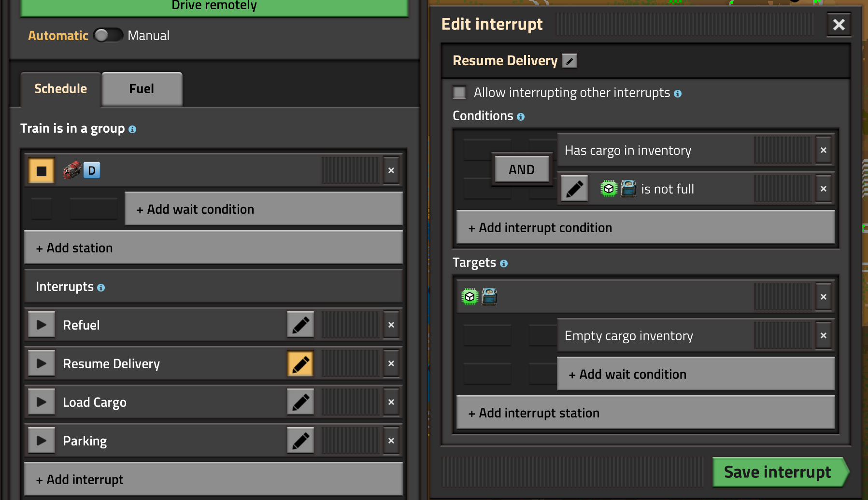Enable Allow interrupting other interrupts checkbox
The width and height of the screenshot is (868, 500).
tap(459, 93)
